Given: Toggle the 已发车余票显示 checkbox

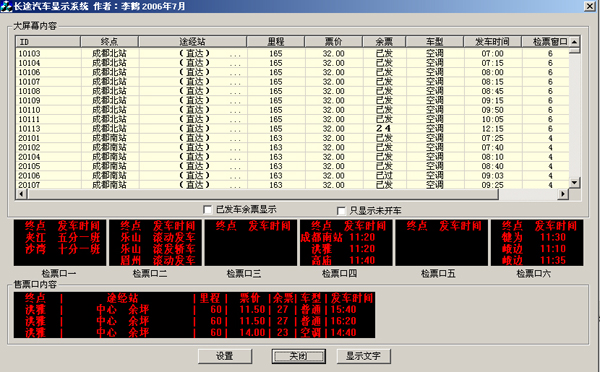Looking at the screenshot, I should pos(207,209).
